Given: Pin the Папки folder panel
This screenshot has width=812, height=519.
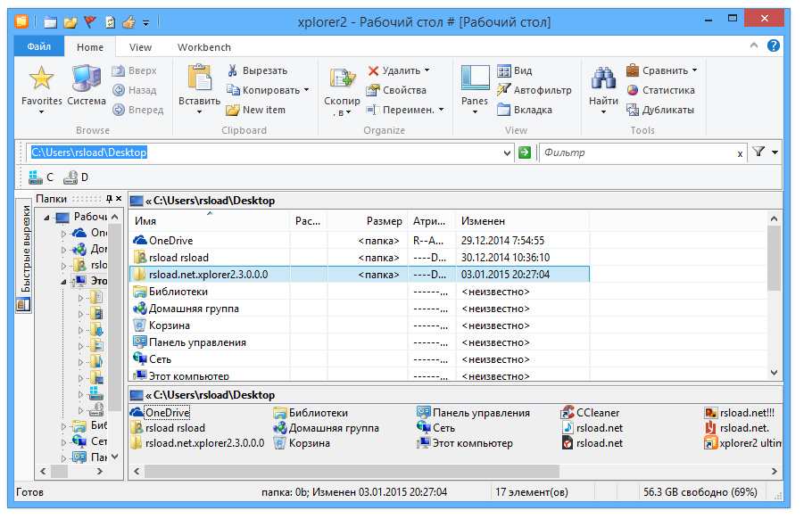Looking at the screenshot, I should [x=109, y=199].
